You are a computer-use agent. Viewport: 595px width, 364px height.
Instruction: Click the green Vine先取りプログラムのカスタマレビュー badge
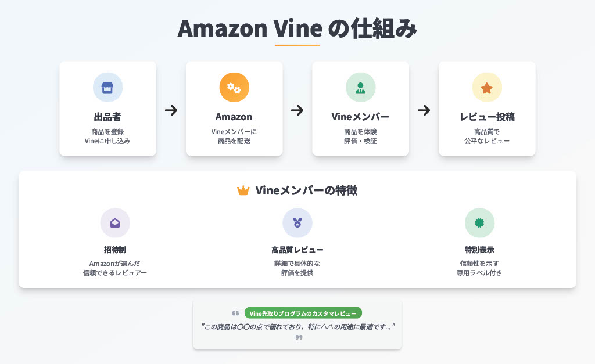point(303,313)
